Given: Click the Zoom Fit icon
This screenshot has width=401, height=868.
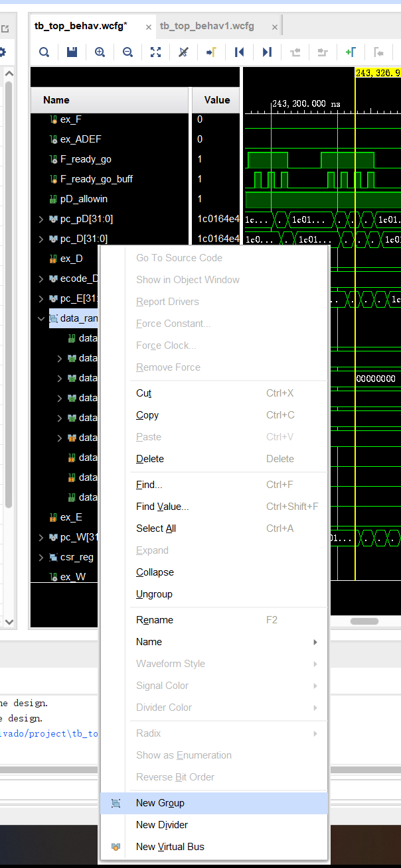Looking at the screenshot, I should (155, 52).
